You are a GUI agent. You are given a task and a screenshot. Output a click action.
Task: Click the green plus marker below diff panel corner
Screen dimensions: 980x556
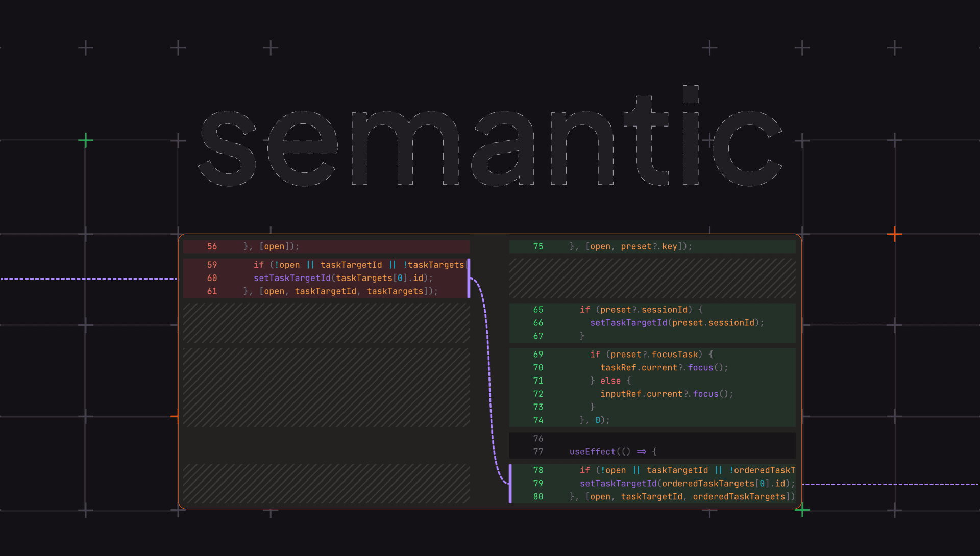pos(802,510)
